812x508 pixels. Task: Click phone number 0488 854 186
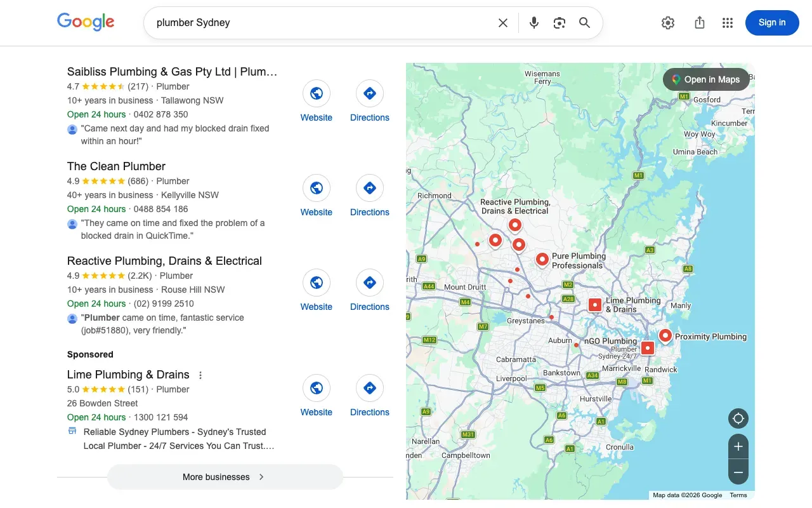[161, 209]
